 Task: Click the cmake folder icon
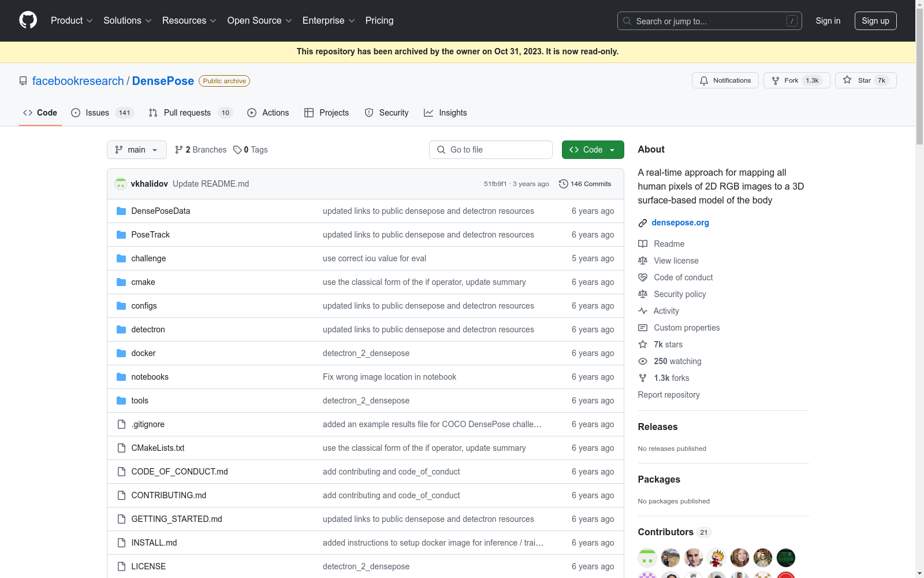click(121, 282)
